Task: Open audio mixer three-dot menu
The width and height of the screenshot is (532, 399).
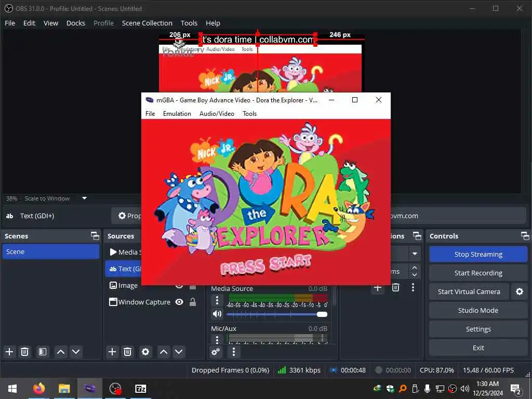Action: (x=233, y=352)
